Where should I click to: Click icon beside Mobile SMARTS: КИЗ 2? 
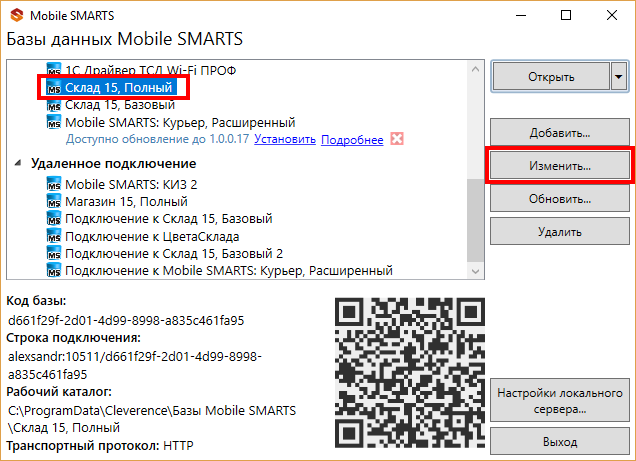pyautogui.click(x=54, y=184)
